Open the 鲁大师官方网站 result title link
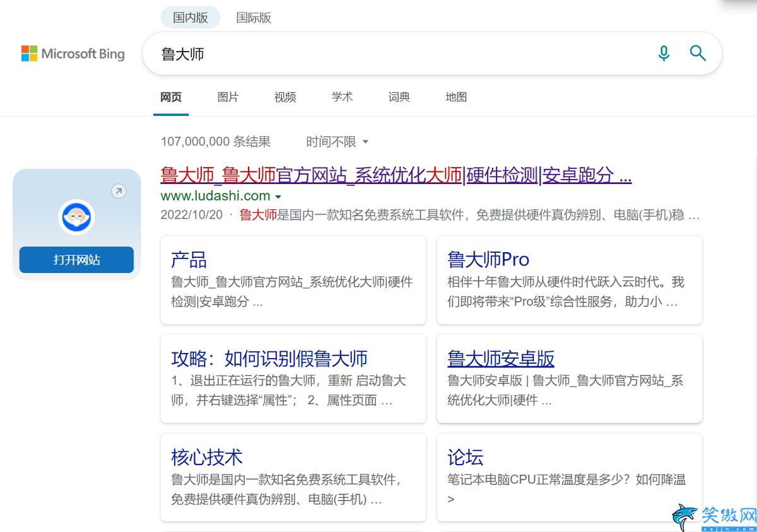757x532 pixels. pyautogui.click(x=396, y=175)
